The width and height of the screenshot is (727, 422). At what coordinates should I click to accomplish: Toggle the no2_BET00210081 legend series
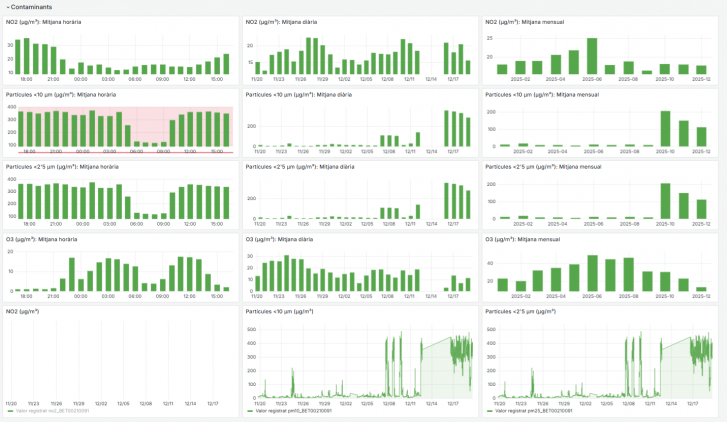50,410
